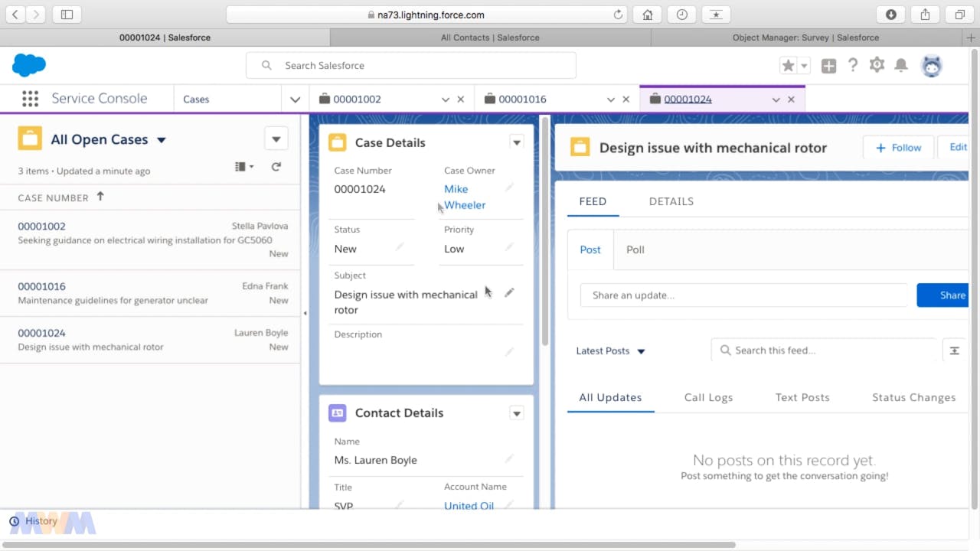Screen dimensions: 980x551
Task: Close the 00001002 workspace tab
Action: tap(461, 99)
